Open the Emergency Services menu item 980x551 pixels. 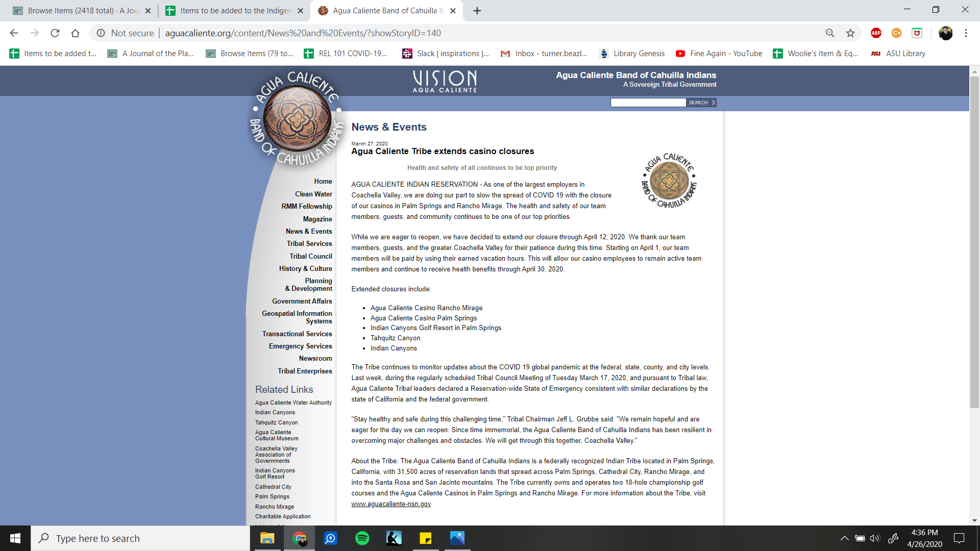tap(300, 346)
